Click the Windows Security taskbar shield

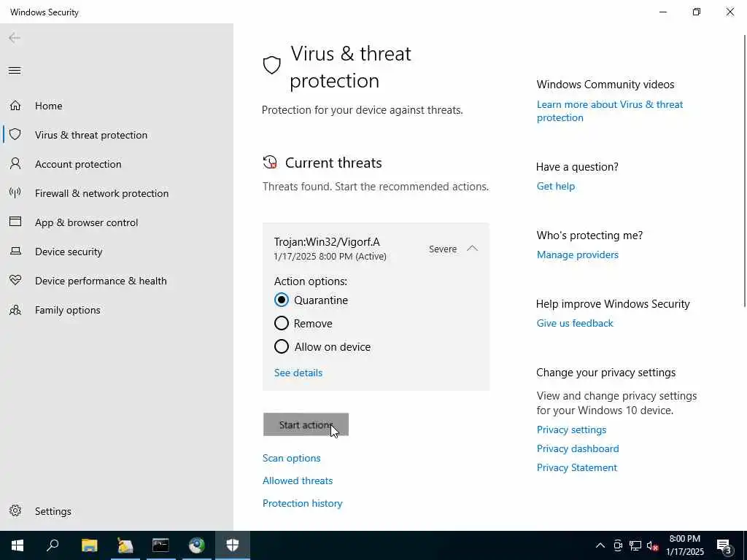[x=233, y=545]
